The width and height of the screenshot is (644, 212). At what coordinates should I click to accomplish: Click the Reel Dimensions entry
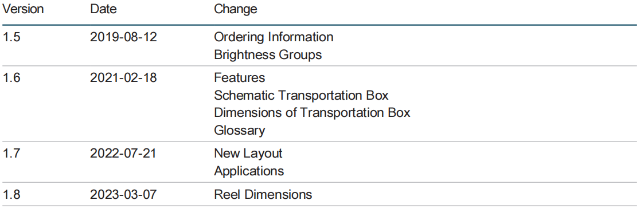point(263,194)
